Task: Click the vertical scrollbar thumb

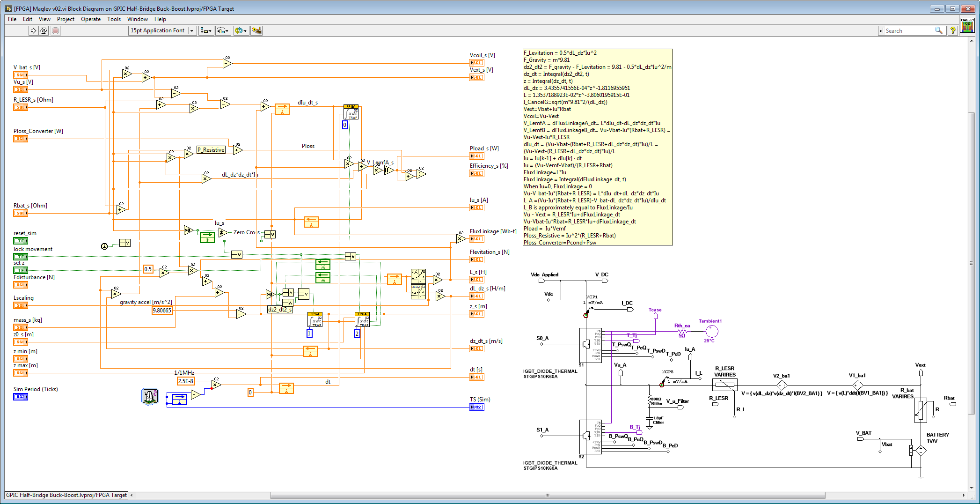Action: point(971,264)
